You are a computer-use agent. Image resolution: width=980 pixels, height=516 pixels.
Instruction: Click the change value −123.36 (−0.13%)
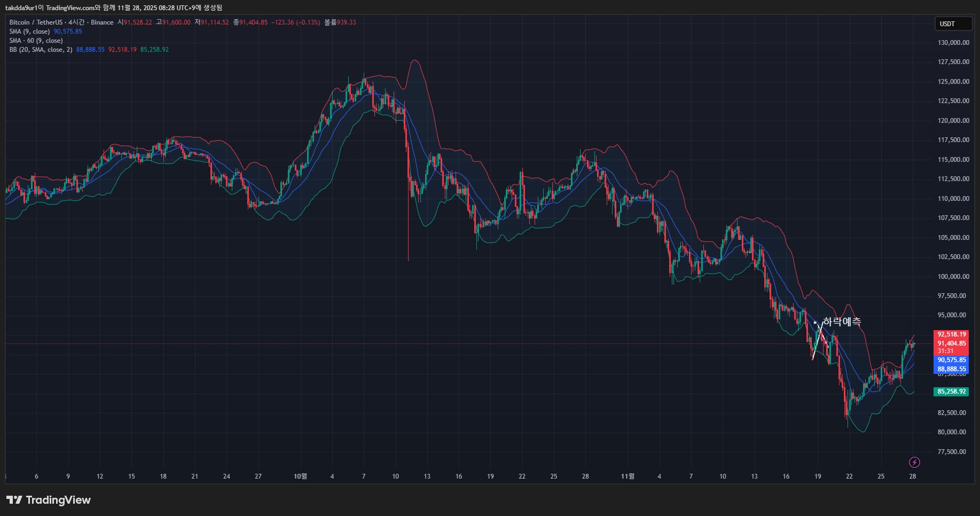(x=296, y=22)
